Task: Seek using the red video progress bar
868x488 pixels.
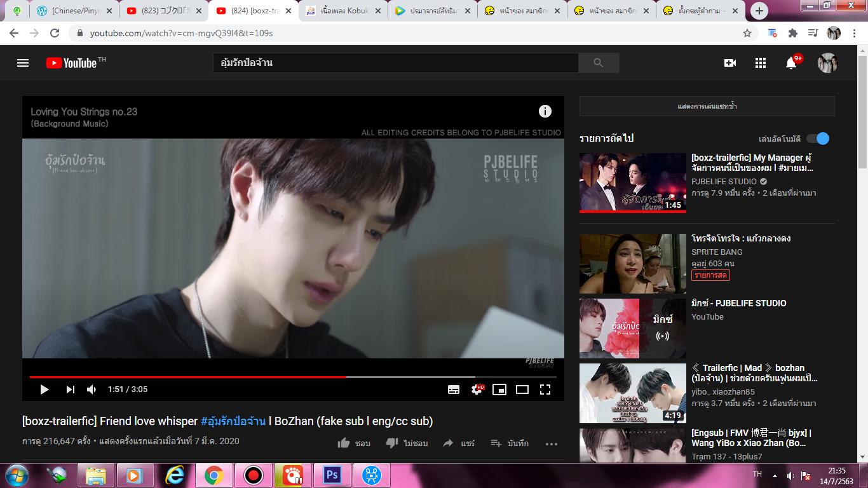Action: coord(293,377)
